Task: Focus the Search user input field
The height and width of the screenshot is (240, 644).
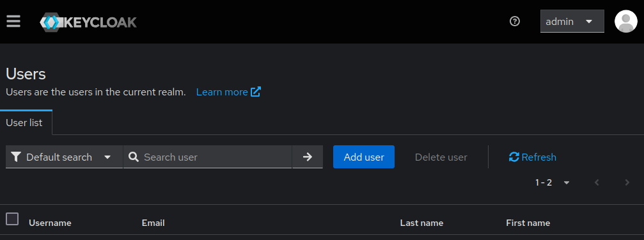Action: [217, 157]
